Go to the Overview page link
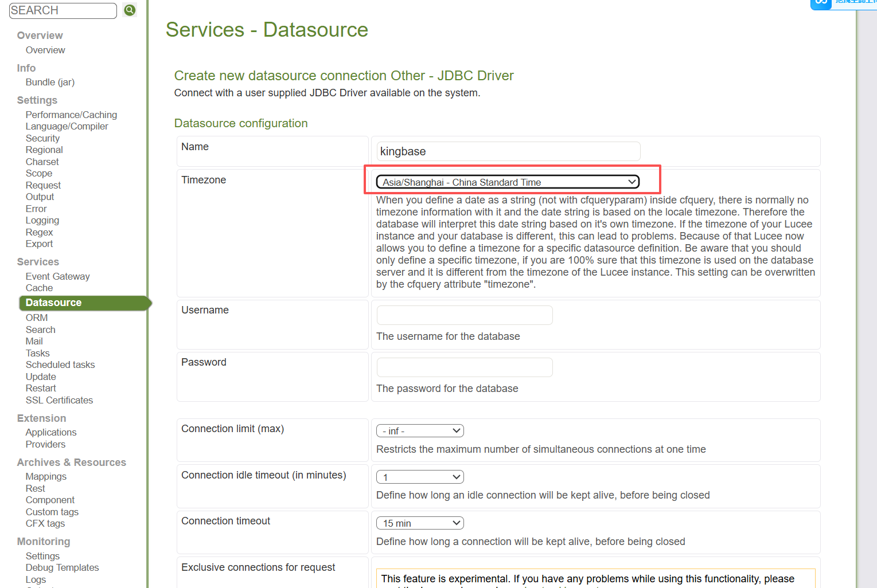This screenshot has width=877, height=588. (x=45, y=50)
